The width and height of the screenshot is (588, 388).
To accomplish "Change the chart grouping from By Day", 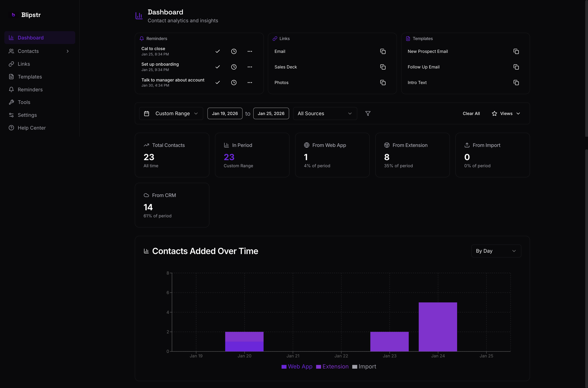I will (x=496, y=251).
